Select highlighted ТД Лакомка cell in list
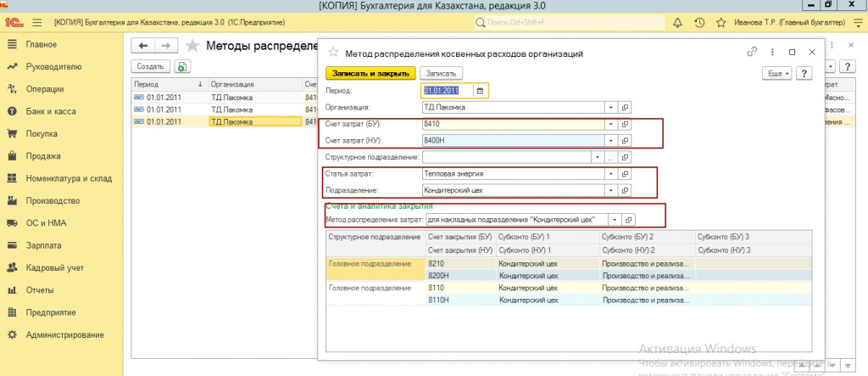Viewport: 868px width, 376px height. pyautogui.click(x=254, y=122)
